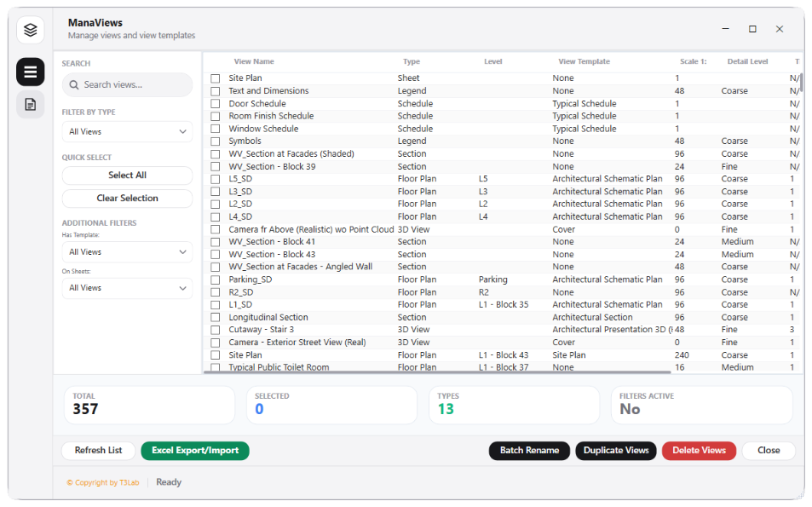Open the Filter By Type dropdown
The height and width of the screenshot is (507, 812).
128,132
